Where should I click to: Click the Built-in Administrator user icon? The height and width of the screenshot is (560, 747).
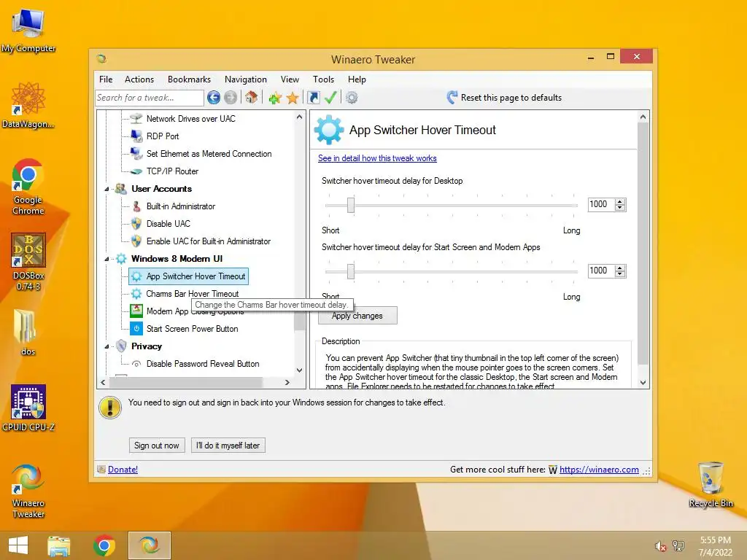tap(136, 206)
